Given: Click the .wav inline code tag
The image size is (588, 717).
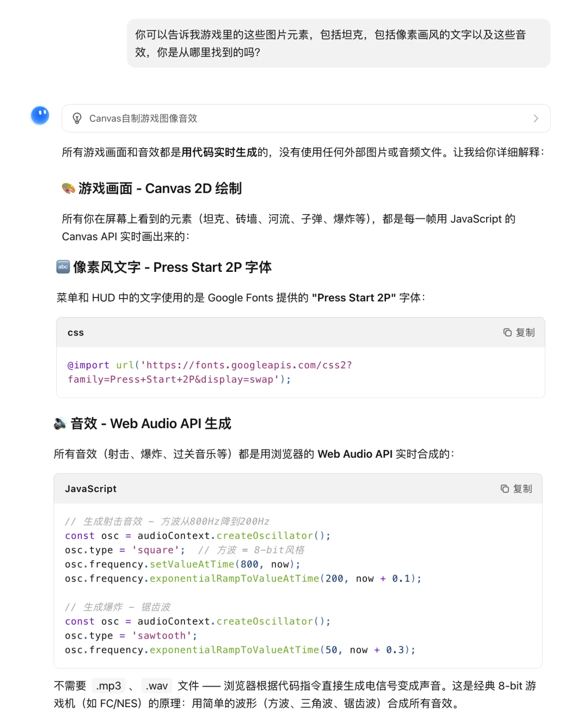Looking at the screenshot, I should click(x=156, y=685).
